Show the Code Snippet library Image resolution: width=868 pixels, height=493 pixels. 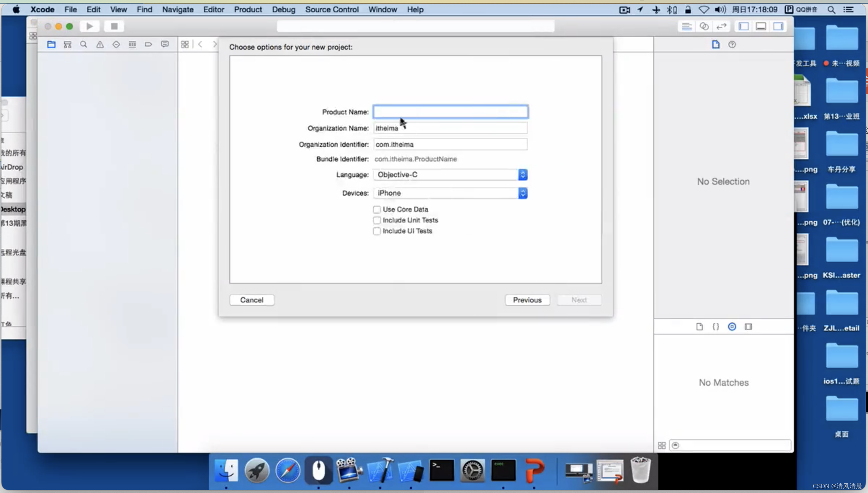click(x=716, y=326)
